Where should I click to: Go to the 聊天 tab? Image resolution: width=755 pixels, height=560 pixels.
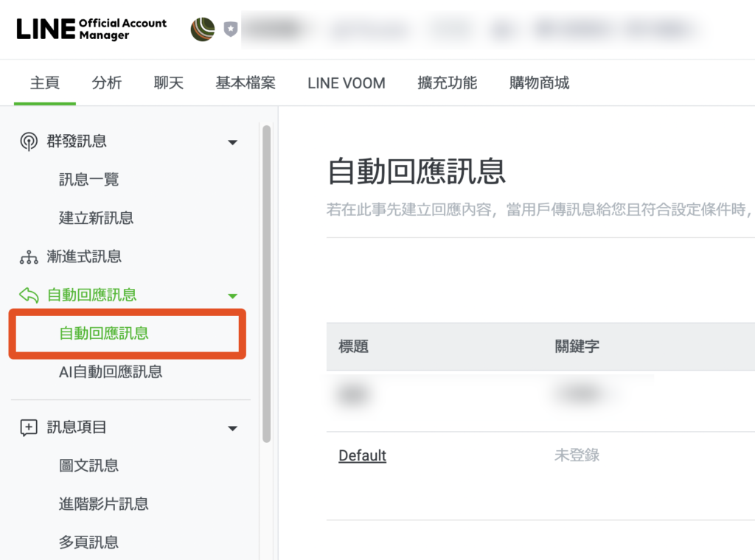click(169, 83)
